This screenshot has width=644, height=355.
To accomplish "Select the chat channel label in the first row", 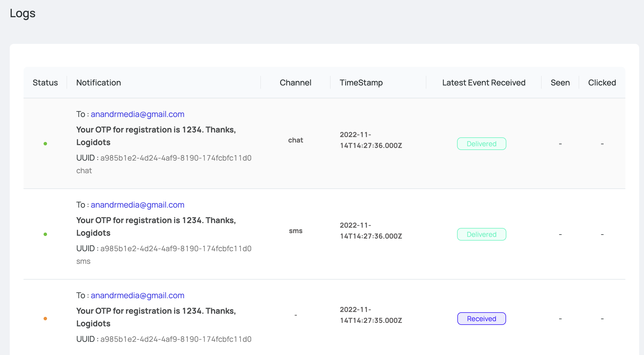I will tap(296, 140).
